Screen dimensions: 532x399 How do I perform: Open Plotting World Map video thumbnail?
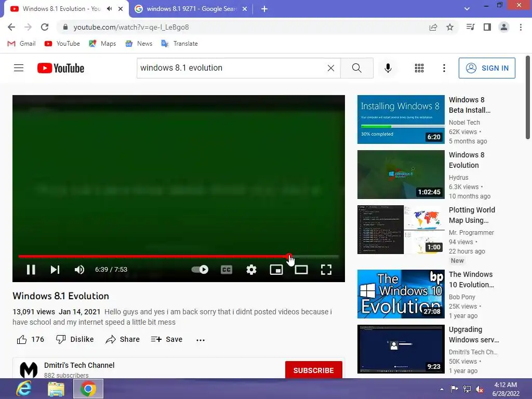tap(401, 229)
